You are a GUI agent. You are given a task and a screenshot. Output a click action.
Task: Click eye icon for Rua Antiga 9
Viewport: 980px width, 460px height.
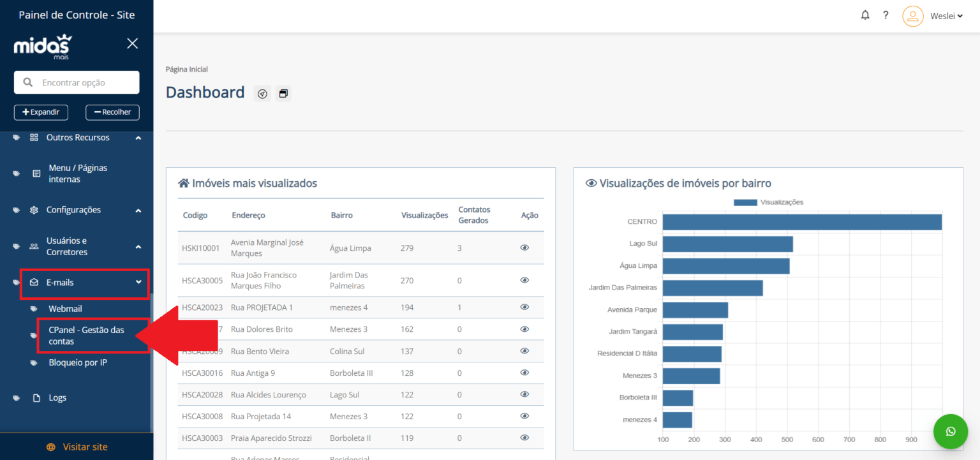click(524, 373)
